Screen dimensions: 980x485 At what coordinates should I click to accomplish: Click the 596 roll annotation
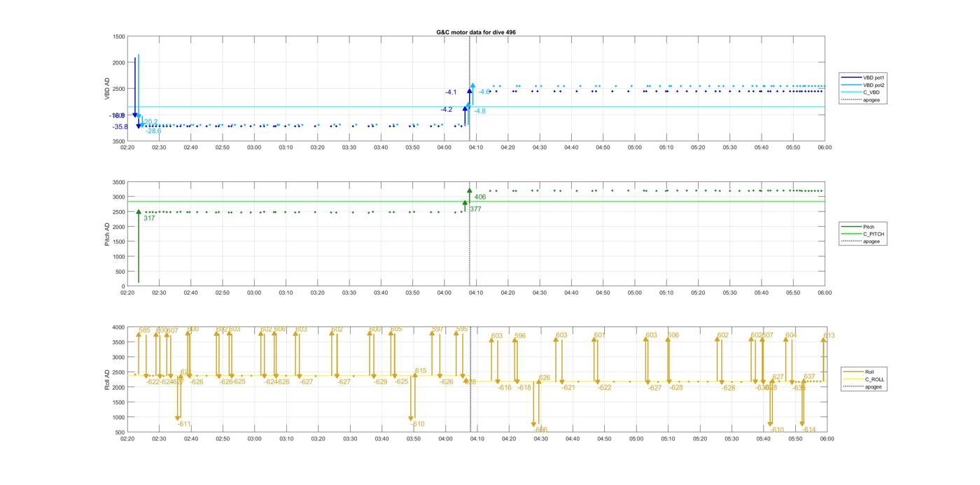[520, 336]
